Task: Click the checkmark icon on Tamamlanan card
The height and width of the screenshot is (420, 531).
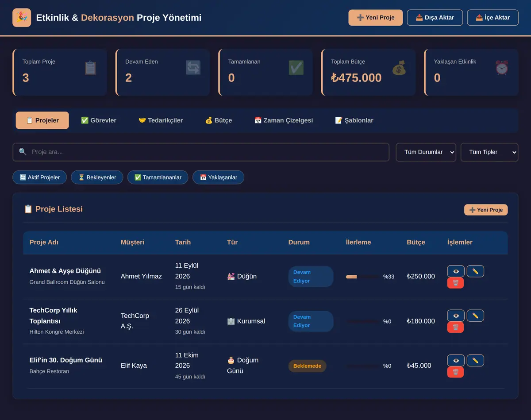Action: coord(296,68)
